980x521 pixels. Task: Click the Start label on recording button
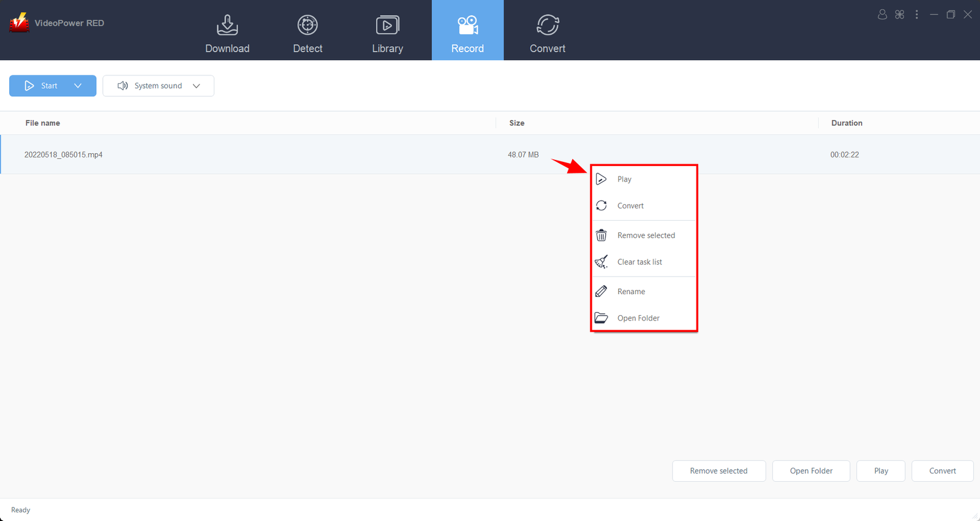pyautogui.click(x=49, y=86)
